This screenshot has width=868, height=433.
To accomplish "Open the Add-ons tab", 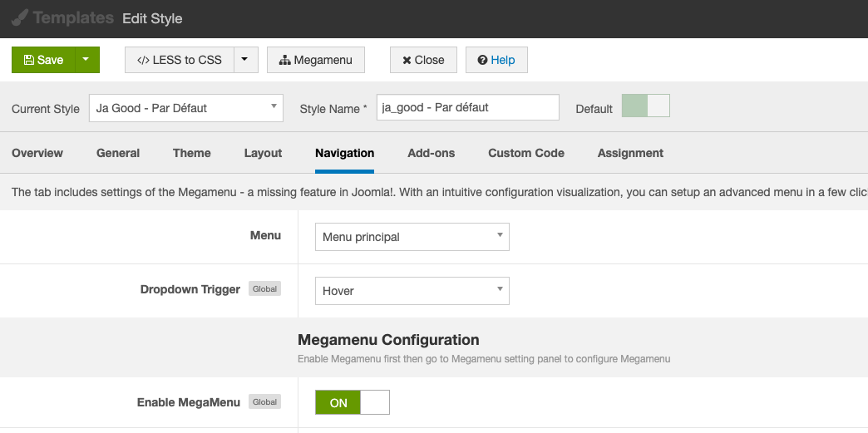I will (x=431, y=153).
